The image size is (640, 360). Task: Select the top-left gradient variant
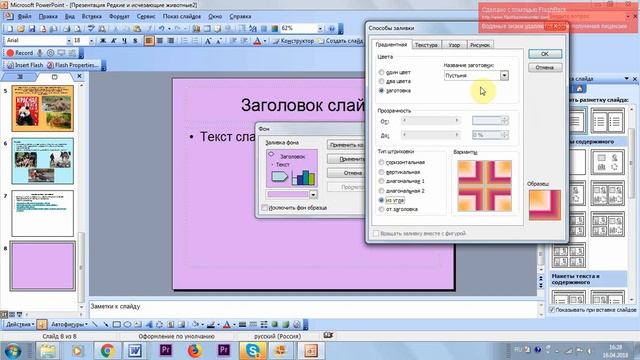471,173
